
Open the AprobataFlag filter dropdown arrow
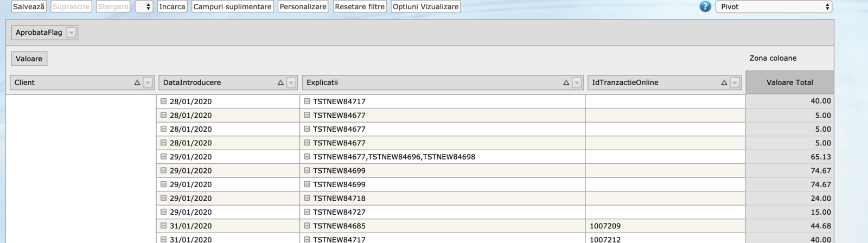click(x=71, y=33)
